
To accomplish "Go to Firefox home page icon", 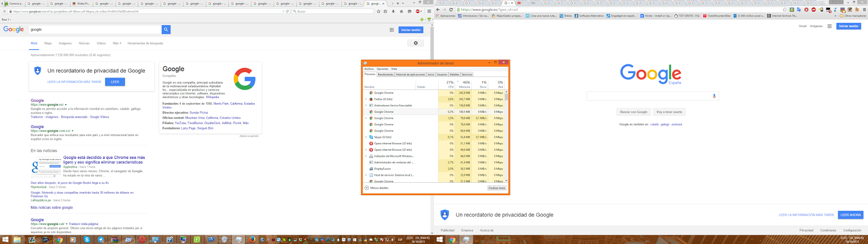I will click(401, 11).
